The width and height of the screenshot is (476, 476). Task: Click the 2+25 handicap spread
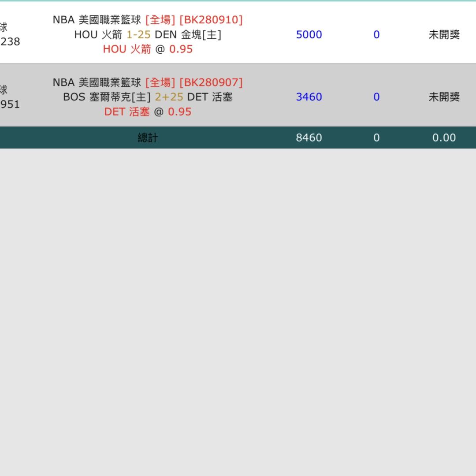tap(169, 97)
